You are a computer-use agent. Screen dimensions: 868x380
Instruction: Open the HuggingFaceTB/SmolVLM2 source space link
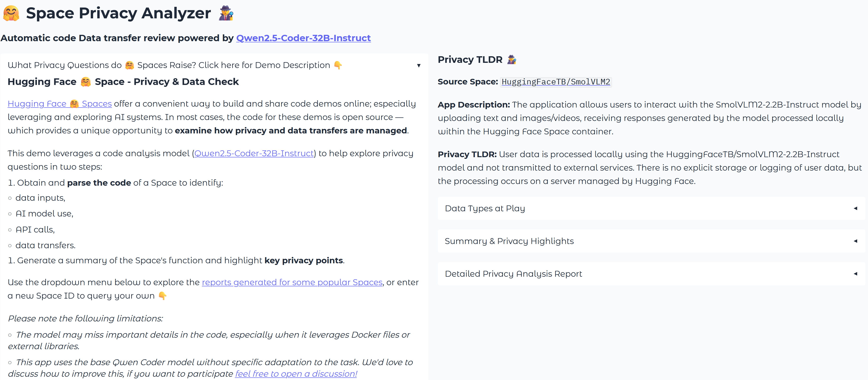coord(556,82)
